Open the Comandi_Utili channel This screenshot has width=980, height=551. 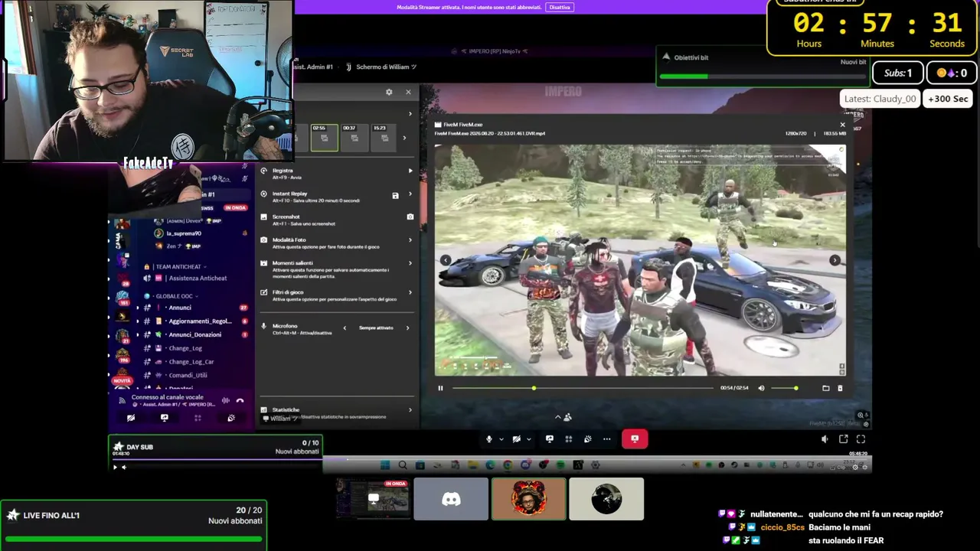(194, 375)
